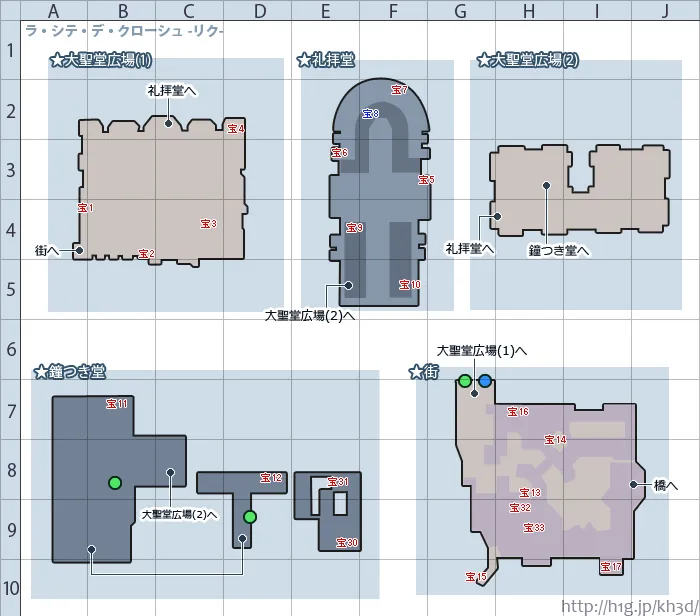Screen dimensions: 700x616
Task: Select treasure marker 宝10 in the 礼拝堂
Action: click(409, 285)
